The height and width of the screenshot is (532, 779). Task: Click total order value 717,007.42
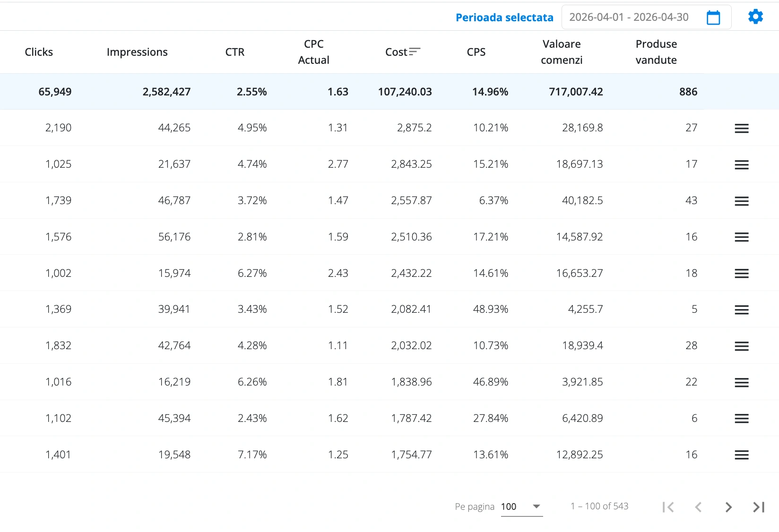click(576, 92)
